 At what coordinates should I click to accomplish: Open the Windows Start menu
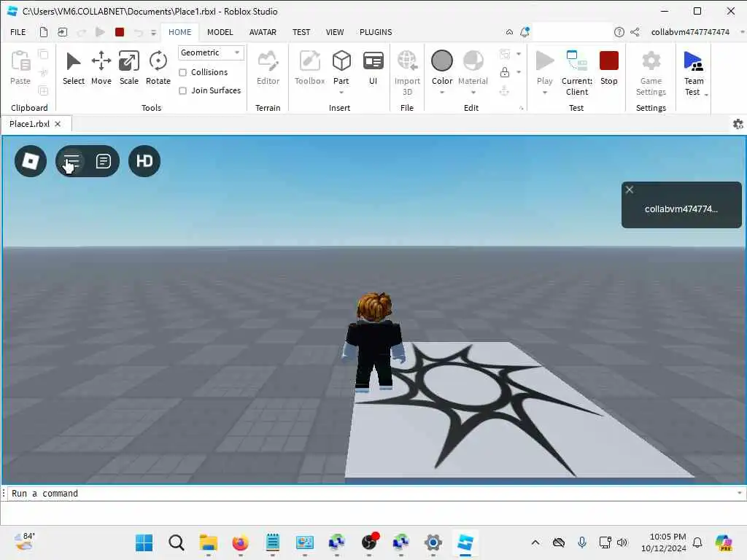click(144, 542)
